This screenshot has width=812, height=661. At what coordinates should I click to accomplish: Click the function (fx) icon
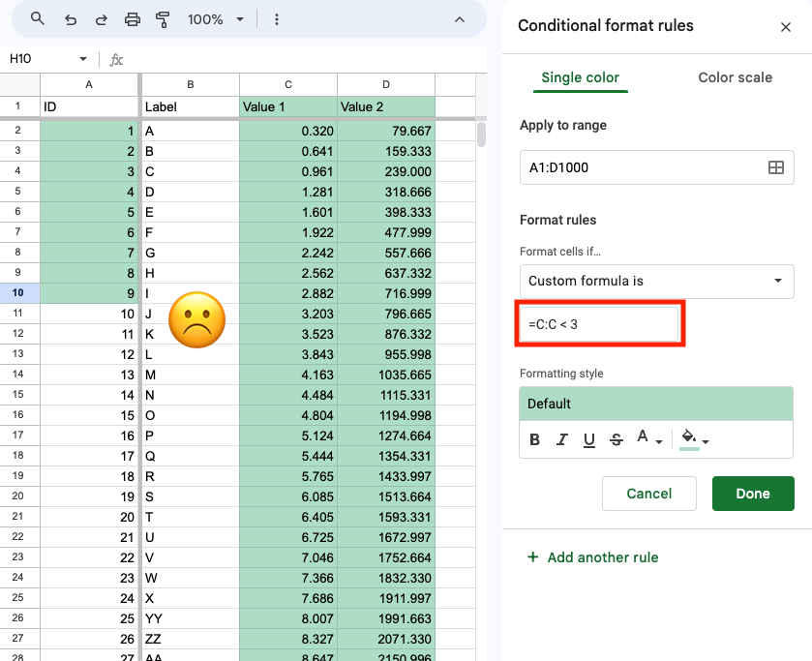click(x=115, y=58)
